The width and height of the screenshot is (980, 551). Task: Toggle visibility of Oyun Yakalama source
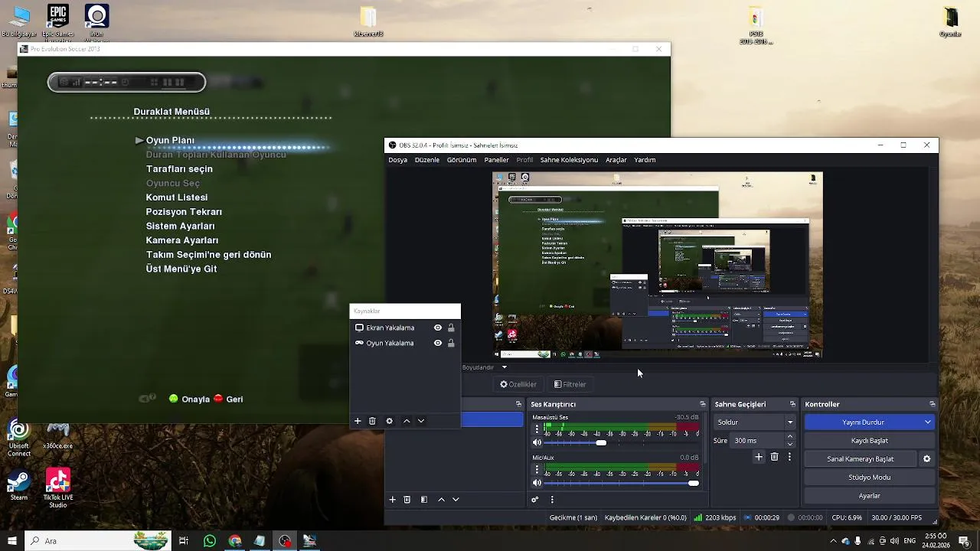pos(438,343)
